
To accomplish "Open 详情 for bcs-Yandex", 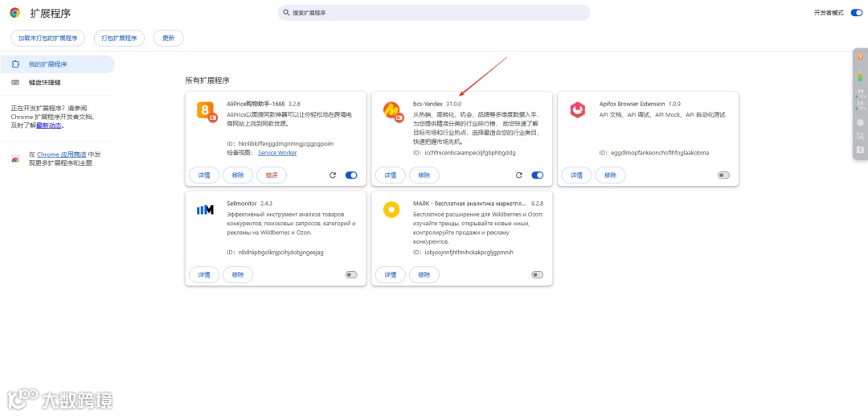I will (x=391, y=175).
